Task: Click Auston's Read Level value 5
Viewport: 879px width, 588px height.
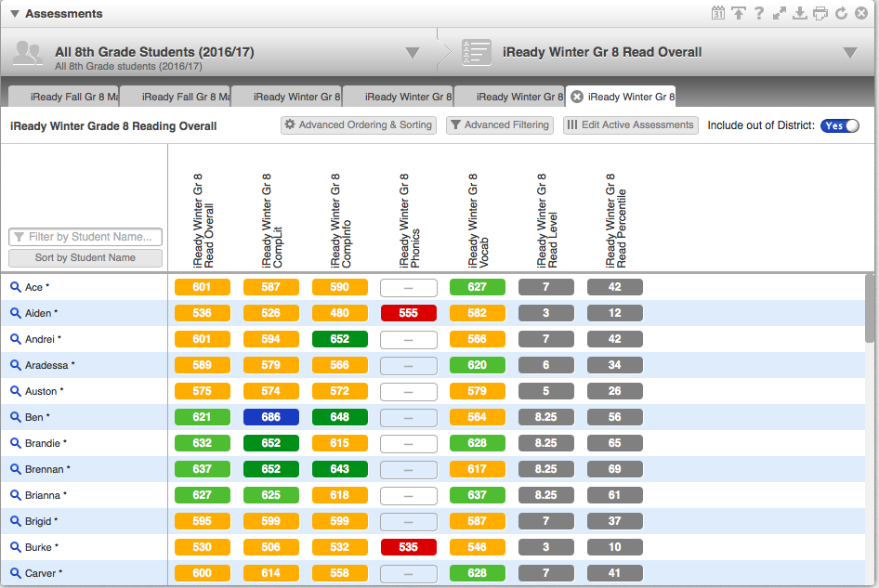Action: (x=546, y=391)
